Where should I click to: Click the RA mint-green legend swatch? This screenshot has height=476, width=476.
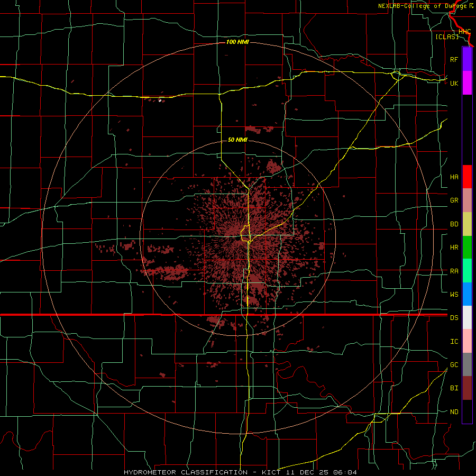[x=467, y=271]
